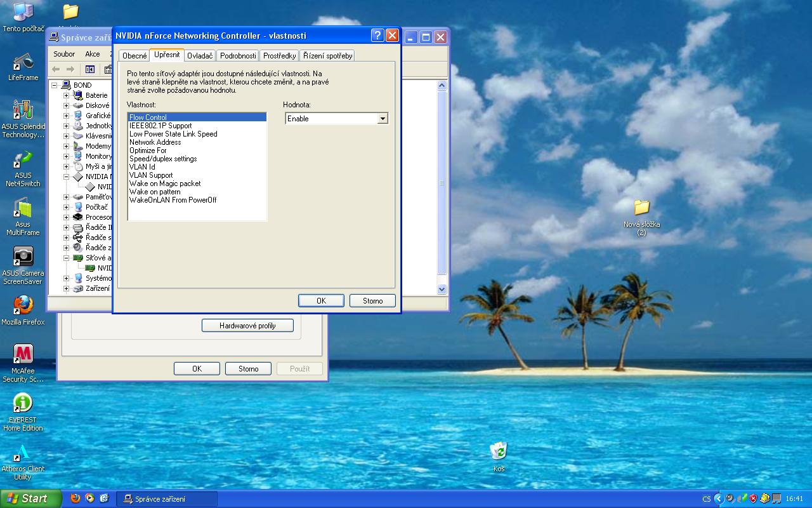
Task: Open ASUS Splendid Technology shortcut
Action: point(23,119)
